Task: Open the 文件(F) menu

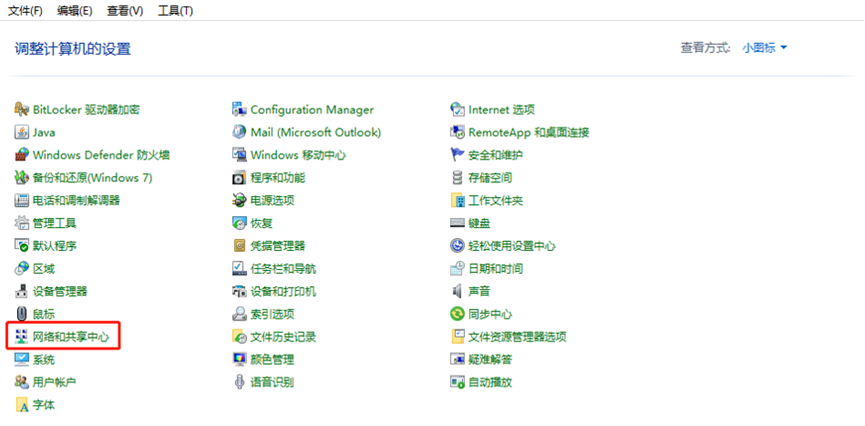Action: pos(25,11)
